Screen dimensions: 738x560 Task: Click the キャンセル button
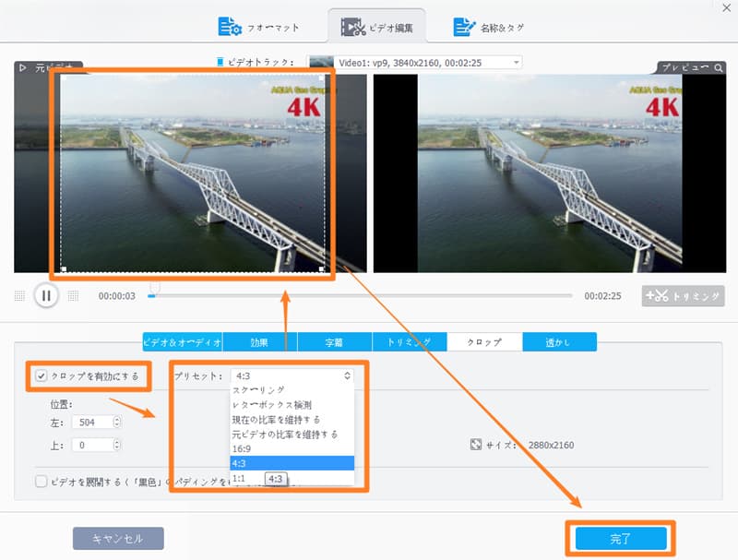118,538
